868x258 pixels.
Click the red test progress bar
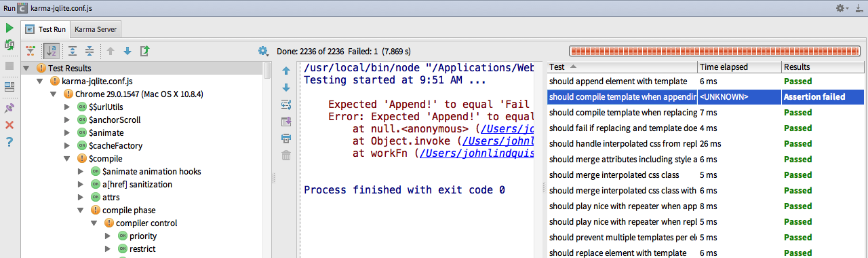click(x=715, y=51)
